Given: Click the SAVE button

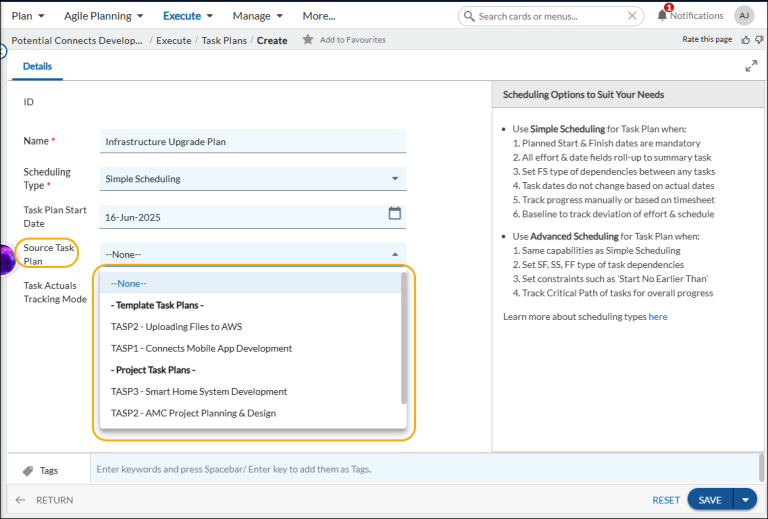Looking at the screenshot, I should pyautogui.click(x=710, y=500).
